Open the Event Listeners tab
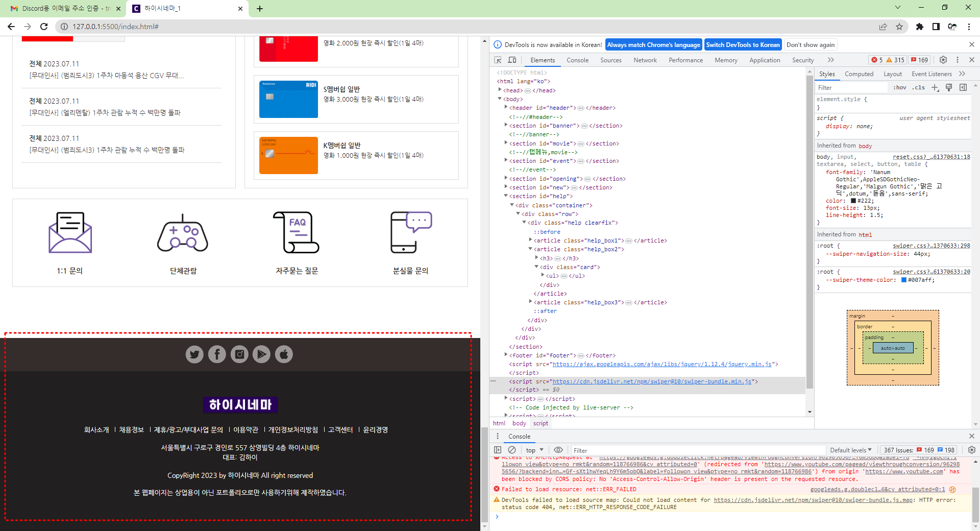 click(932, 74)
